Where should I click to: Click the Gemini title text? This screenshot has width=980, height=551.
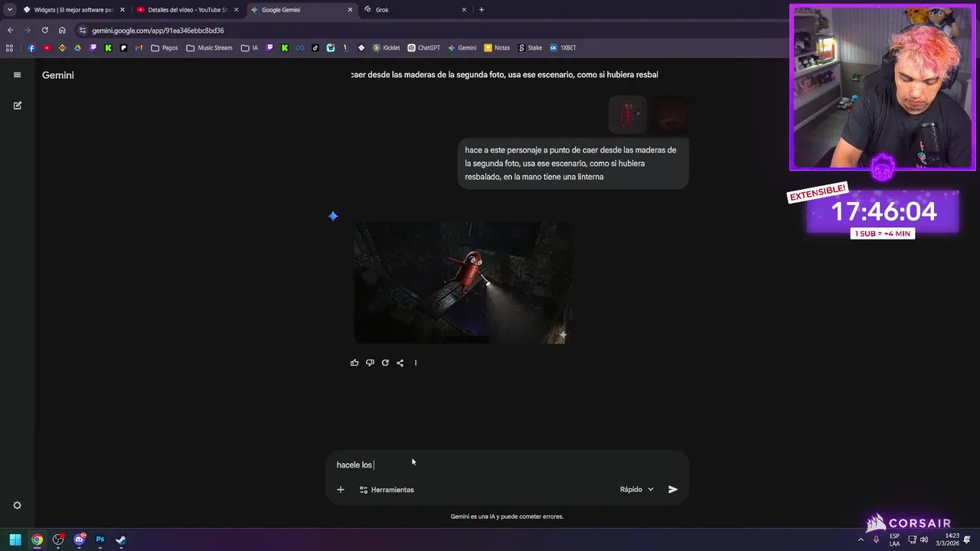coord(58,75)
